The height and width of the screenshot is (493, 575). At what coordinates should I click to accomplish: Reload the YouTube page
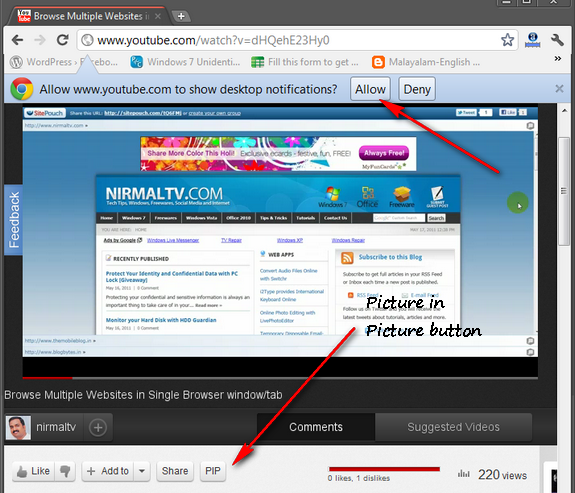(x=63, y=40)
